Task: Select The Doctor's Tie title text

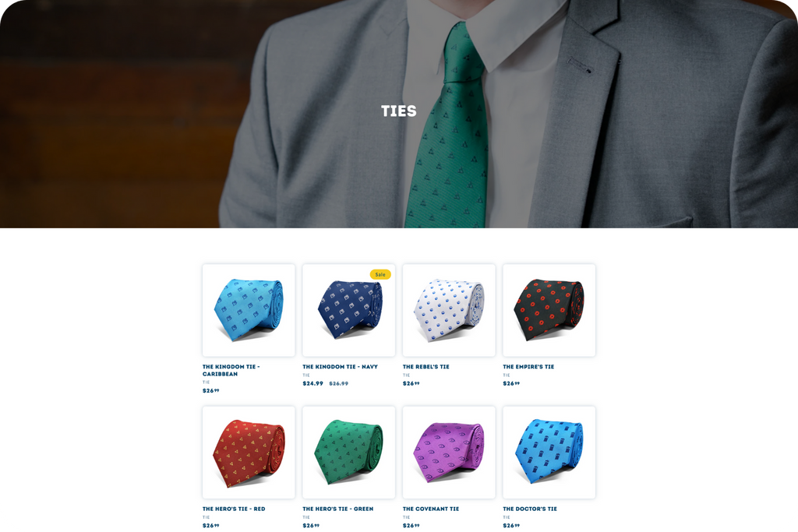Action: (530, 509)
